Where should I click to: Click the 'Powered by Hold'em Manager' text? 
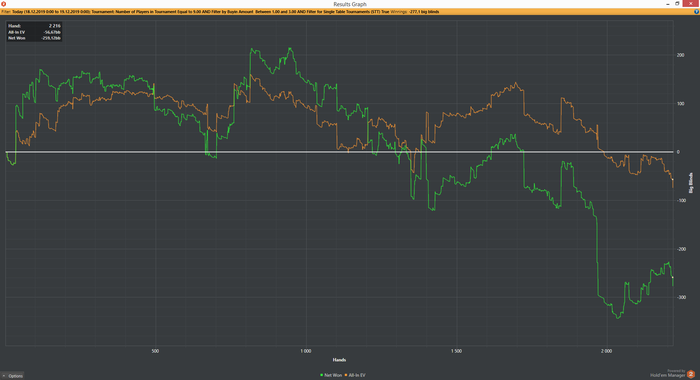(x=668, y=373)
